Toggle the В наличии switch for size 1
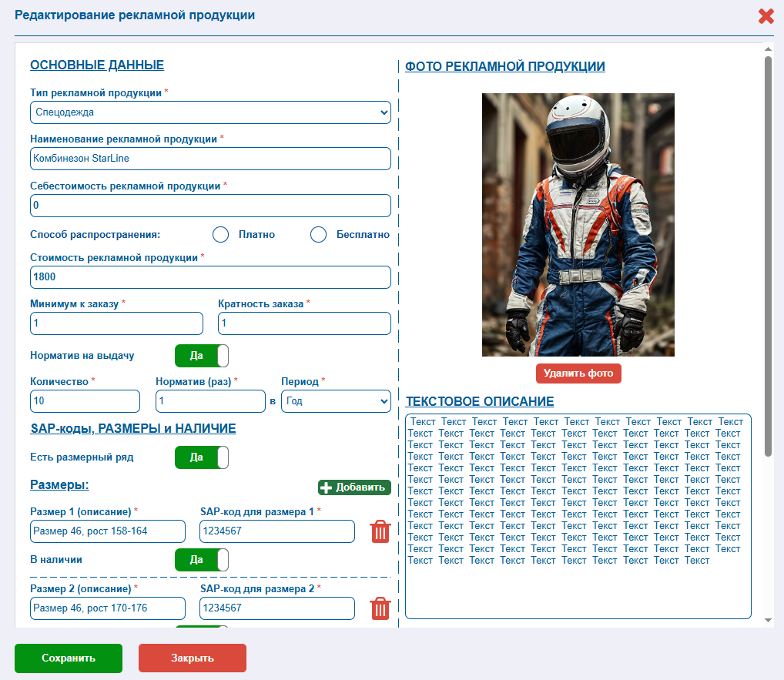 click(202, 560)
